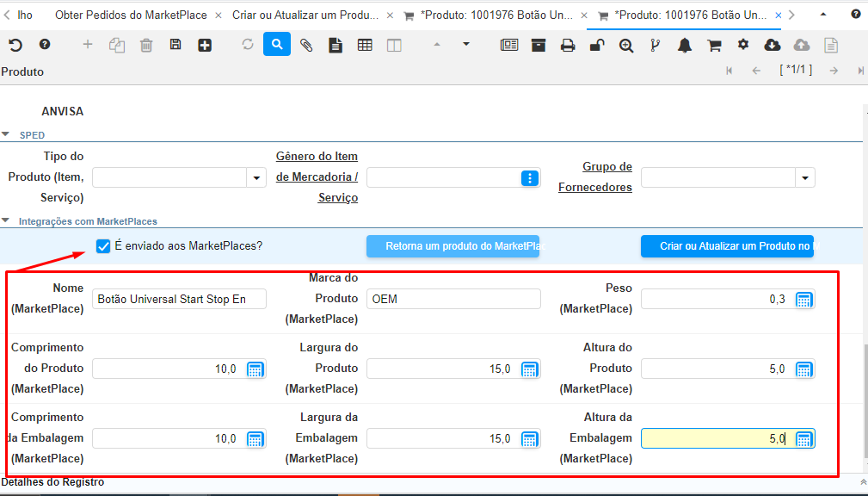Click the save record floppy icon
Image resolution: width=868 pixels, height=496 pixels.
click(175, 45)
